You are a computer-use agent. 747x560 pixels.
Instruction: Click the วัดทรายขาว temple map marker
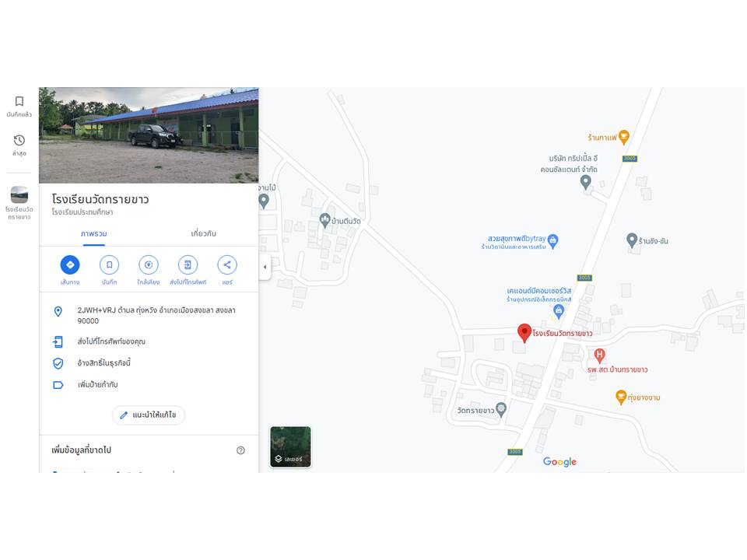500,409
